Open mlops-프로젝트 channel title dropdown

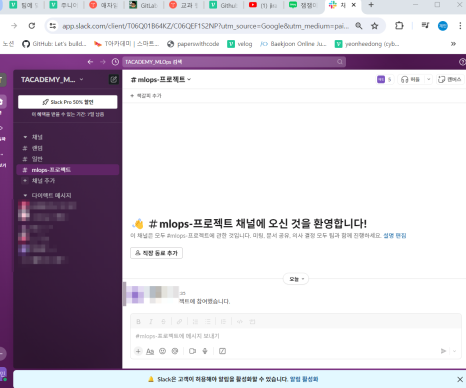[x=161, y=79]
